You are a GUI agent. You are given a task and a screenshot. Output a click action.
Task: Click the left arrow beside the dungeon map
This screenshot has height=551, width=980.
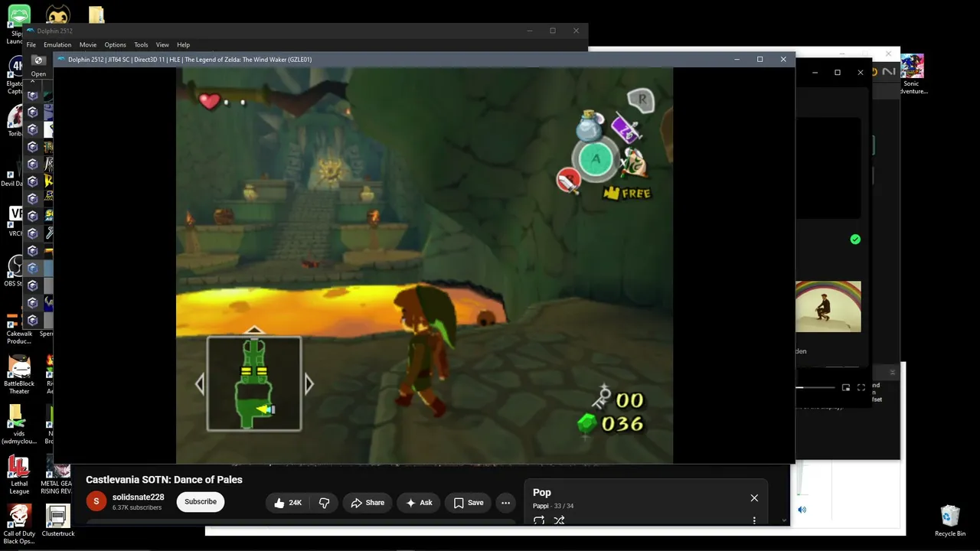200,384
